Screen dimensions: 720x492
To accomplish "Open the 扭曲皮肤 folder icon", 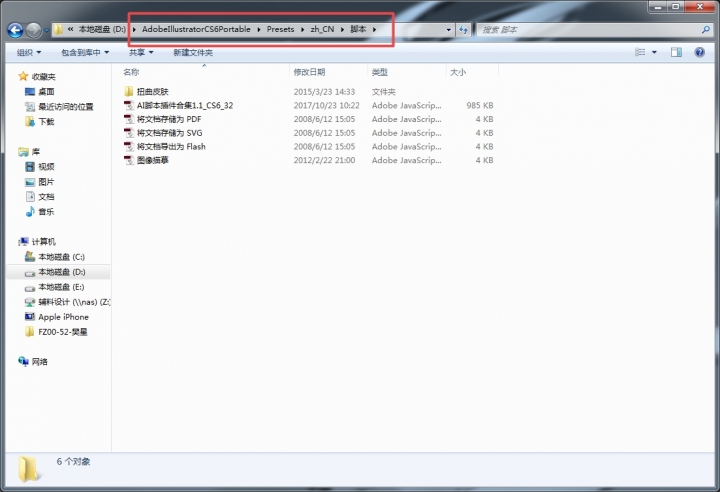I will (128, 91).
